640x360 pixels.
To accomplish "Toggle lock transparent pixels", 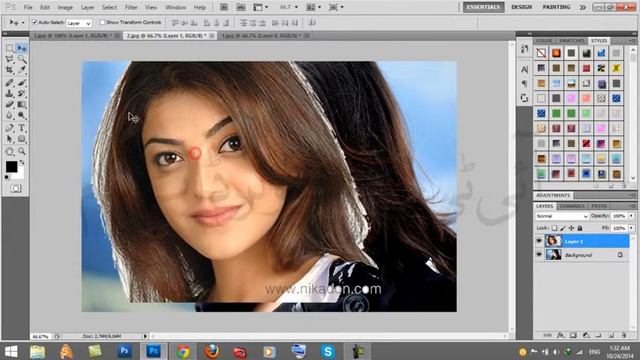I will (554, 228).
